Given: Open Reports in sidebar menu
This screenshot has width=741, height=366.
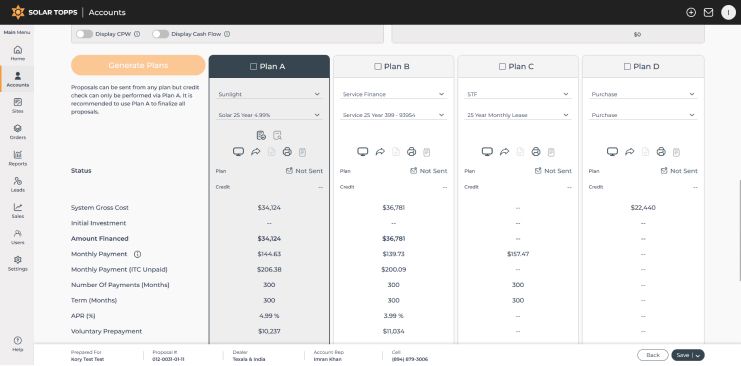Looking at the screenshot, I should coord(17,158).
